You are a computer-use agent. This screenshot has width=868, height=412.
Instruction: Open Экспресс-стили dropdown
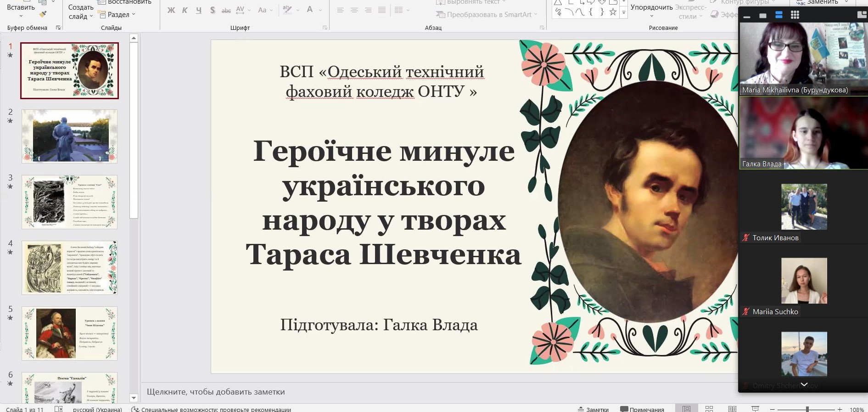point(690,11)
